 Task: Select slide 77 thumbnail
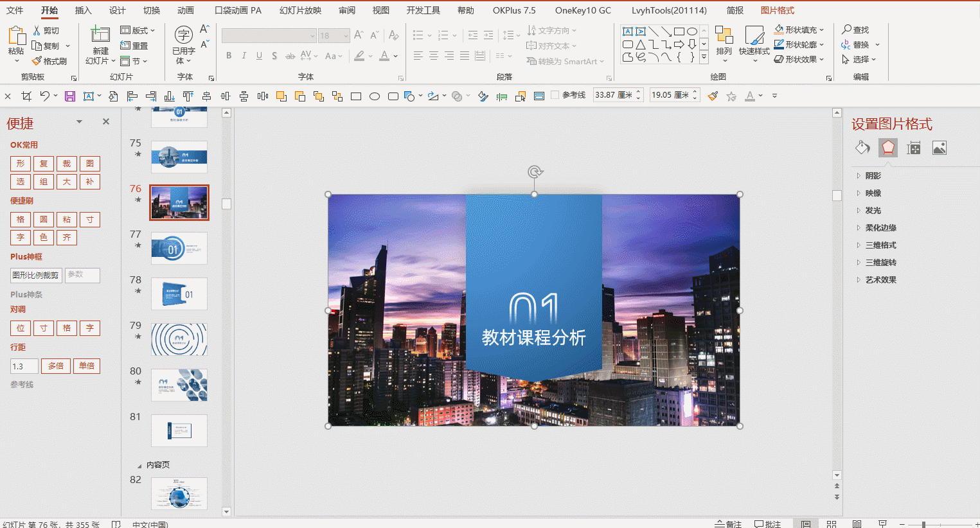(179, 249)
